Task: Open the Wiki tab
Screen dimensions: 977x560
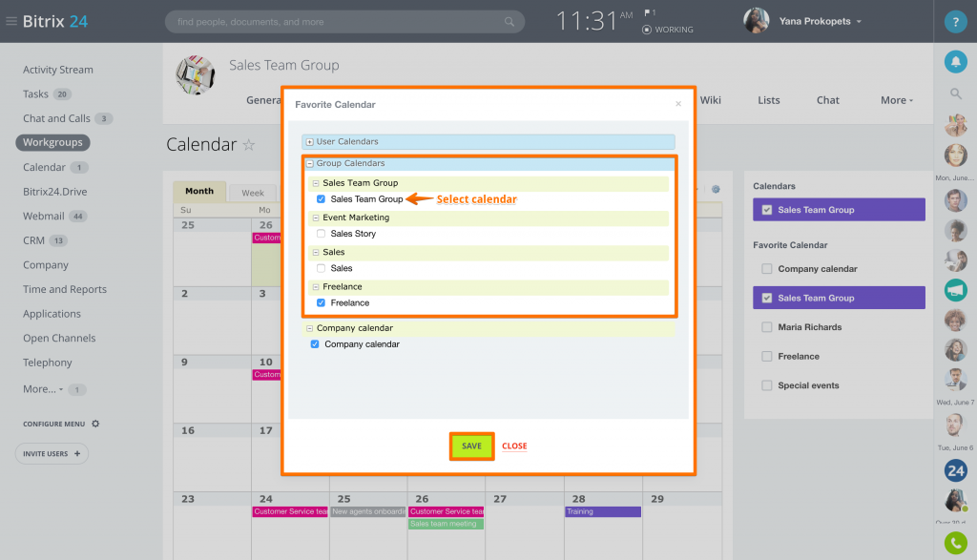Action: pyautogui.click(x=710, y=100)
